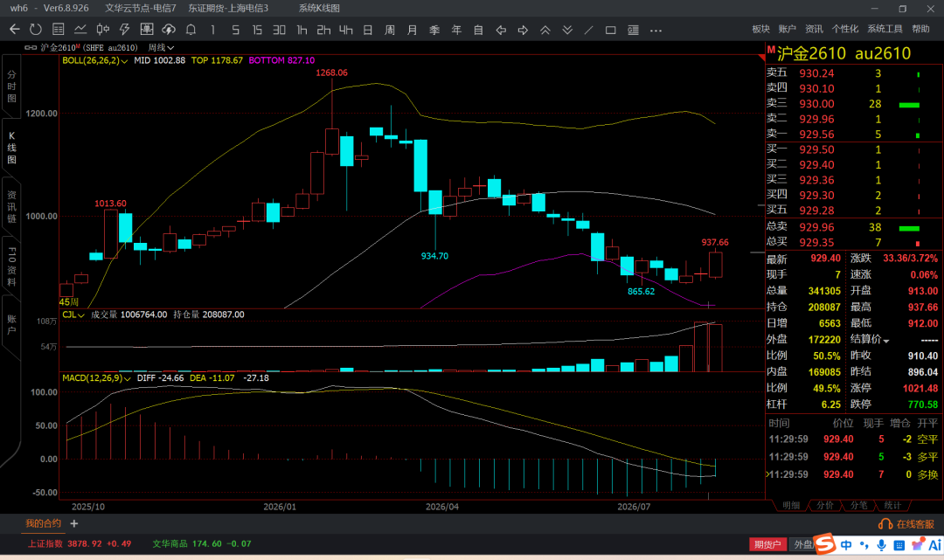Image resolution: width=944 pixels, height=560 pixels.
Task: Click the list layout icon in toolbar
Action: (x=634, y=30)
